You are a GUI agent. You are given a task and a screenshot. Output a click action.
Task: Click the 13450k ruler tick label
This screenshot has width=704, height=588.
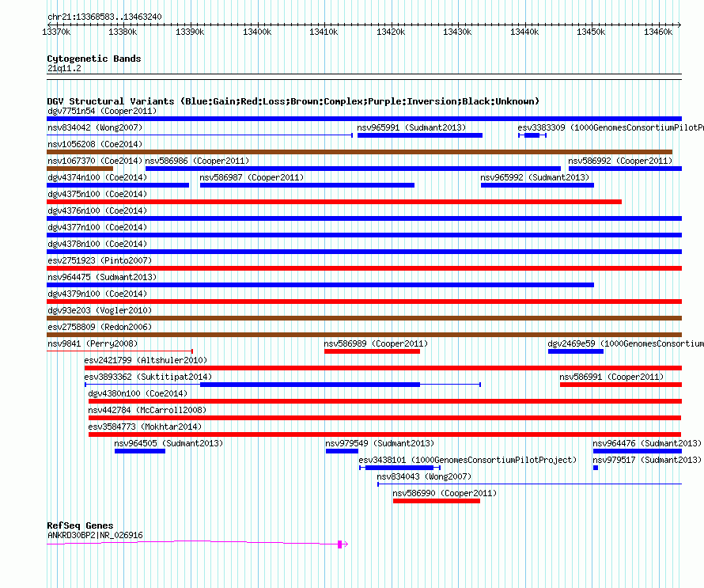591,32
